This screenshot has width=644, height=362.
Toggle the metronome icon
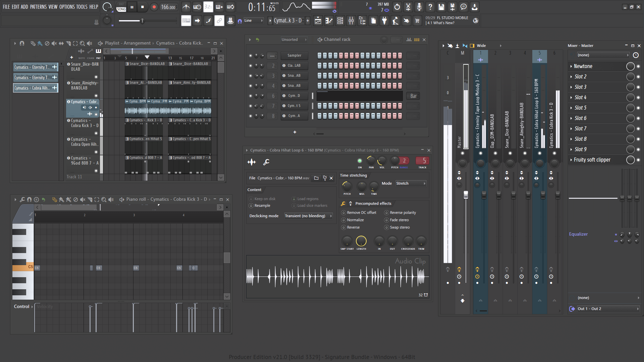[x=186, y=7]
